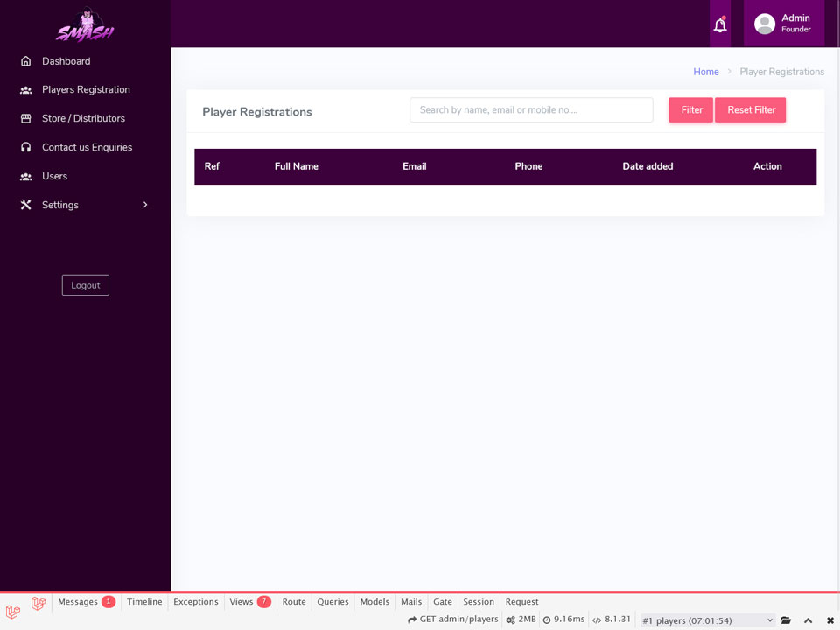
Task: Collapse the debugbar with up arrow
Action: pos(808,620)
